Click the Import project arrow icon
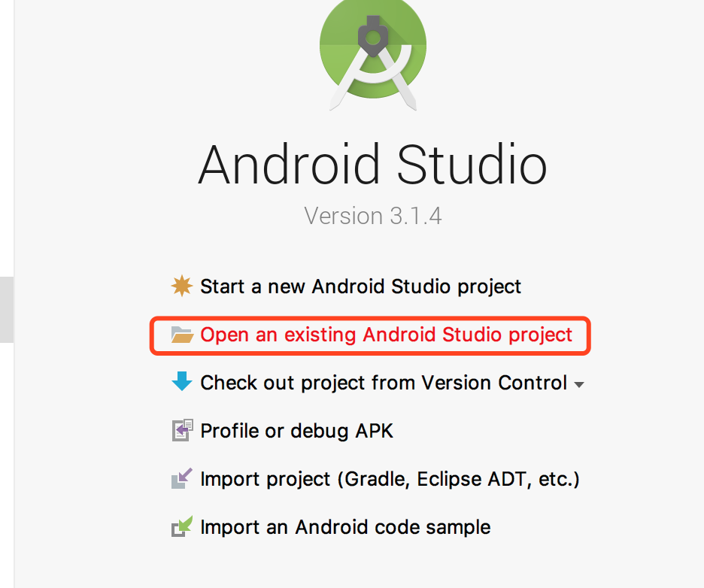 tap(182, 478)
